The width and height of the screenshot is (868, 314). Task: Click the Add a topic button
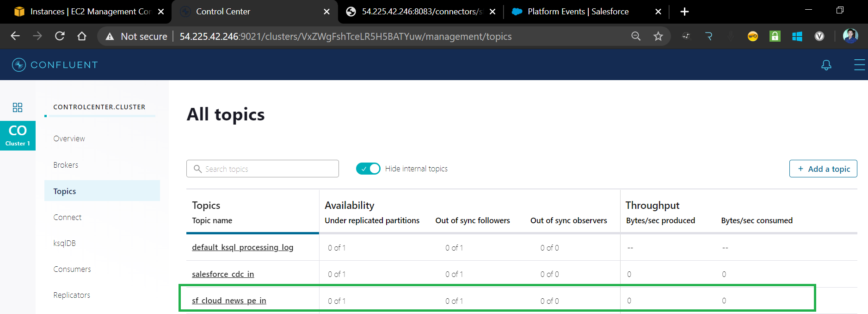pos(823,169)
